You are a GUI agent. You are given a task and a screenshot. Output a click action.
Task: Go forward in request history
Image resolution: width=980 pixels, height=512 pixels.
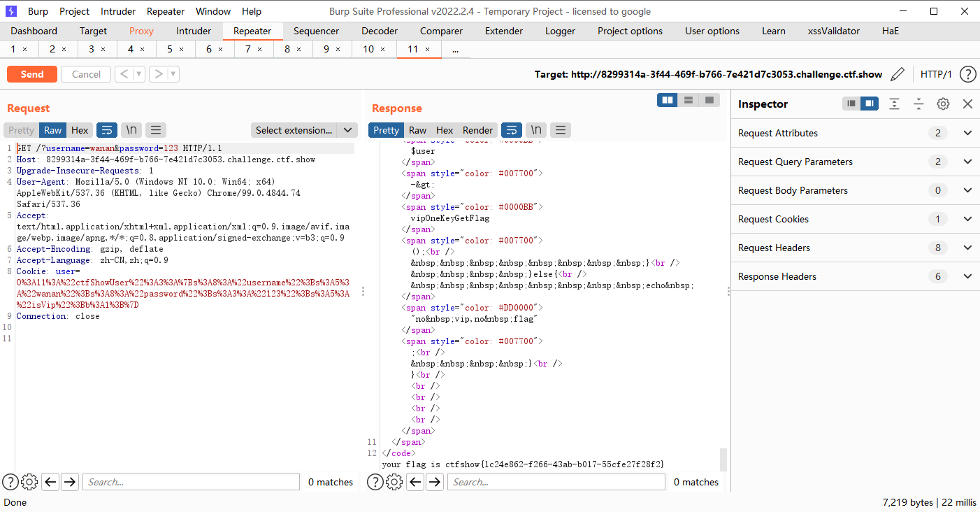click(x=159, y=74)
